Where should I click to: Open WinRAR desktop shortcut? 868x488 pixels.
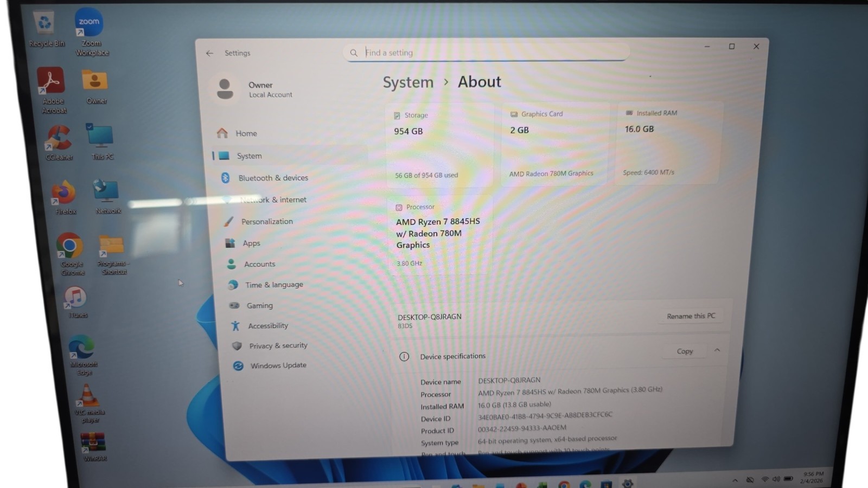[x=94, y=447]
